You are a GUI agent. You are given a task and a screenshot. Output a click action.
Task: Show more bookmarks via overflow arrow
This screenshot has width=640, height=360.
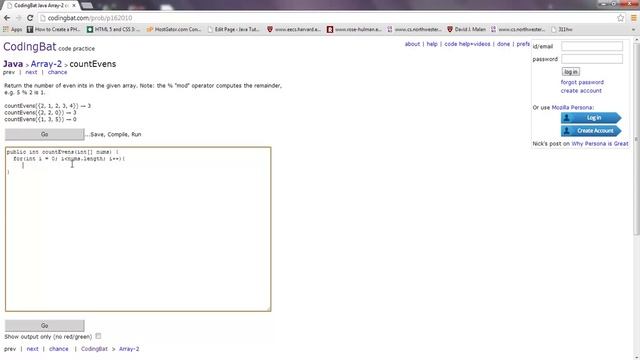[633, 29]
